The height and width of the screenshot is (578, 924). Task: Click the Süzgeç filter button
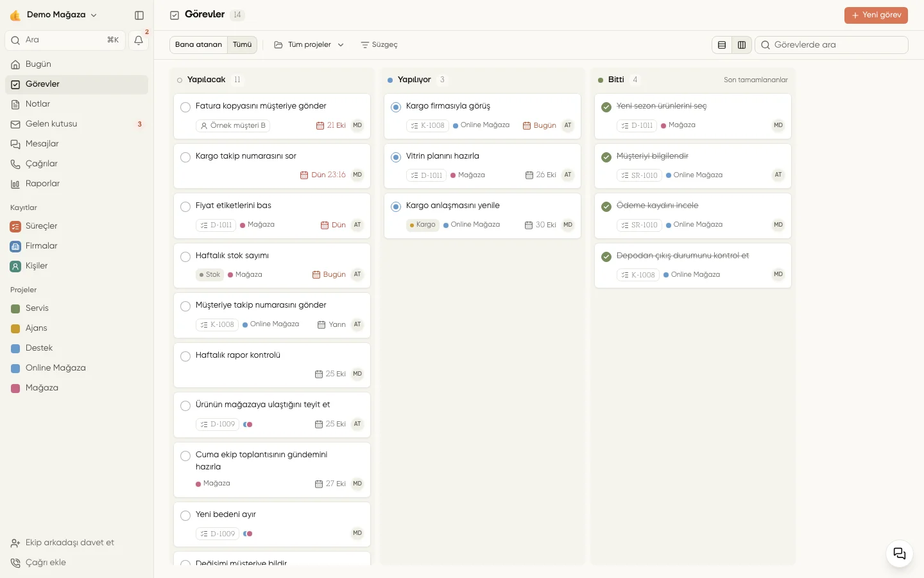(379, 45)
